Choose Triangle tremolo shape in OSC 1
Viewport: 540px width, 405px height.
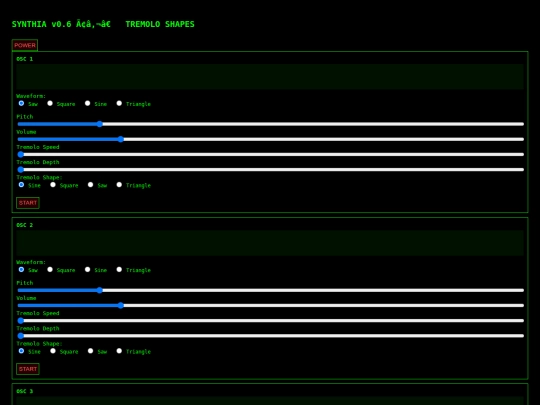(119, 185)
